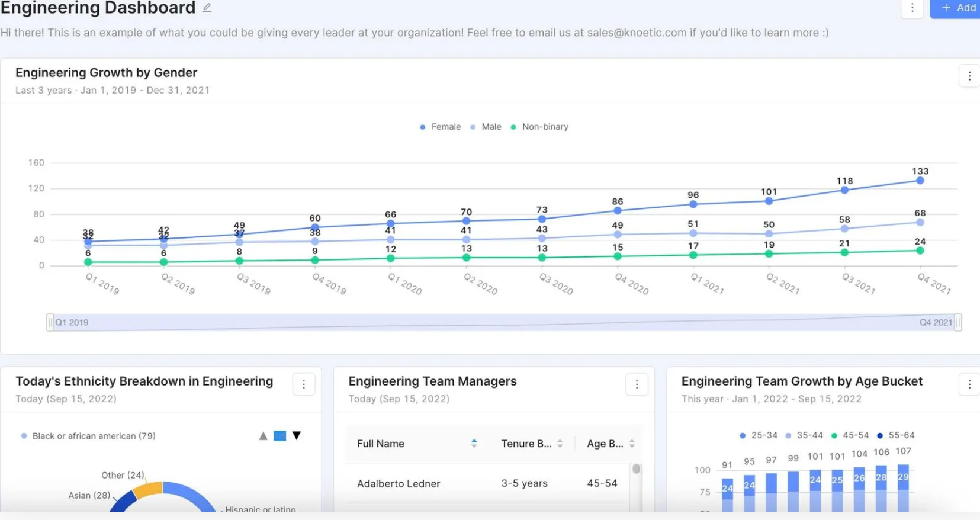The height and width of the screenshot is (520, 980).
Task: Open Age Bucket chart card options menu
Action: coord(969,384)
